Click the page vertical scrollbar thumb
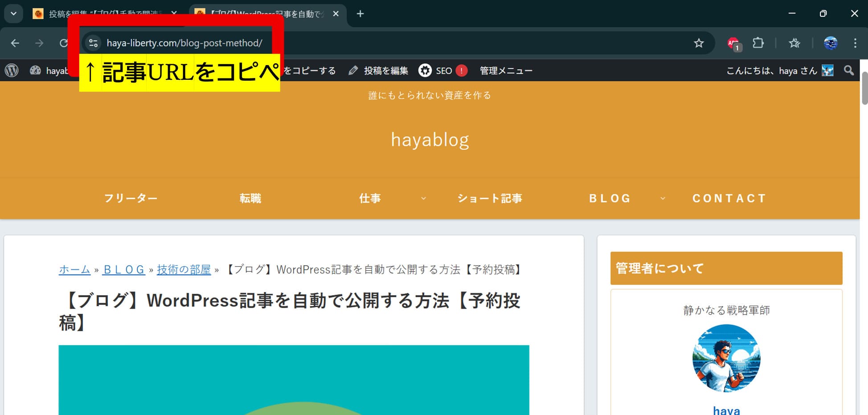Screen dimensions: 868x415 point(864,88)
